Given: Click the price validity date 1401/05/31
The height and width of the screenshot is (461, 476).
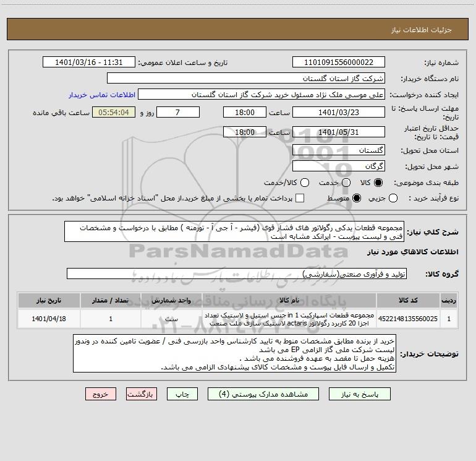Looking at the screenshot, I should point(339,132).
